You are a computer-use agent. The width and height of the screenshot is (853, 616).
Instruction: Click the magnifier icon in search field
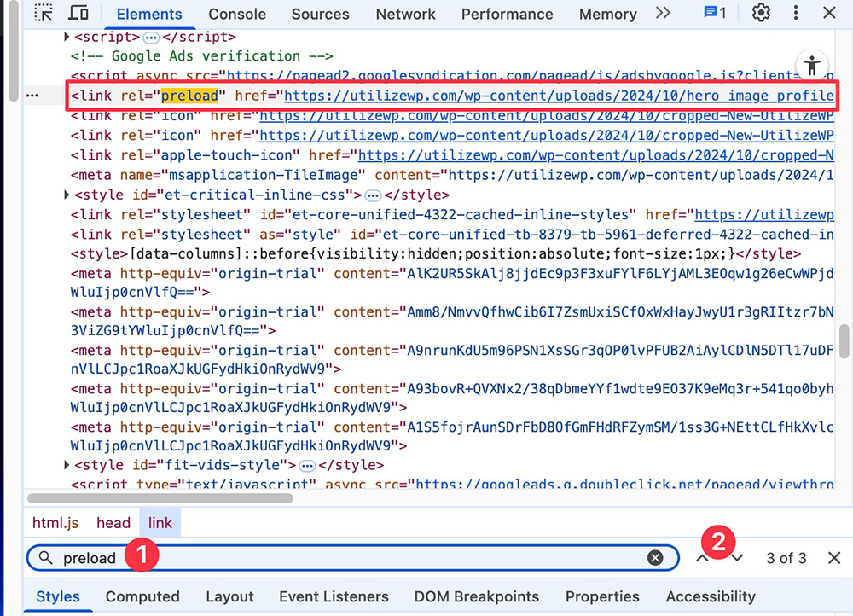coord(46,558)
